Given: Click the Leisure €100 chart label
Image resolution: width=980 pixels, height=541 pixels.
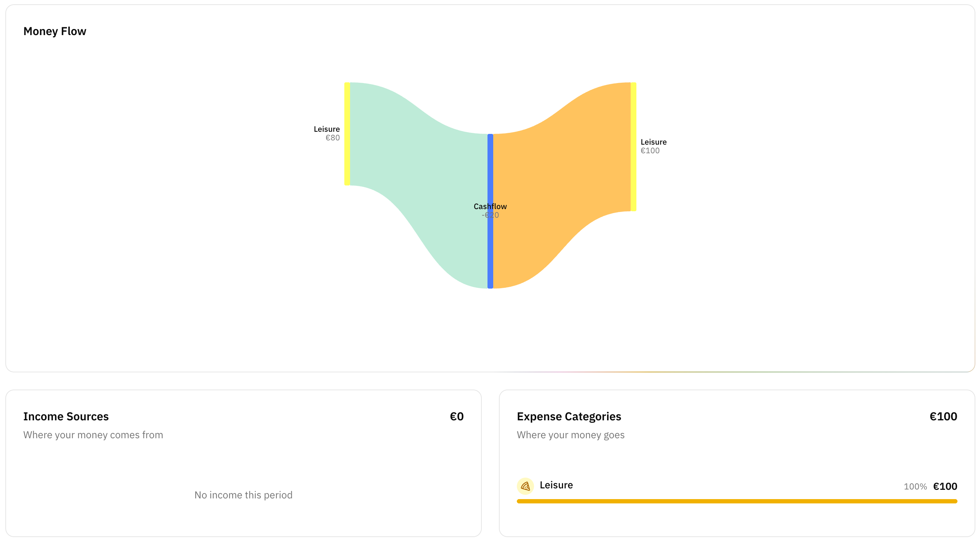Looking at the screenshot, I should (x=653, y=146).
